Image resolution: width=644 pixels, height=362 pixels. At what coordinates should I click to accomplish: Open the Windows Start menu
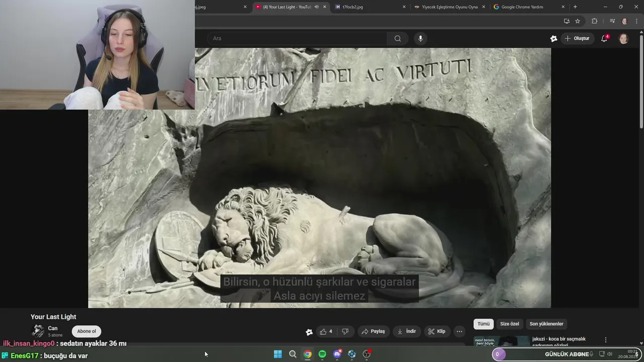click(x=278, y=354)
